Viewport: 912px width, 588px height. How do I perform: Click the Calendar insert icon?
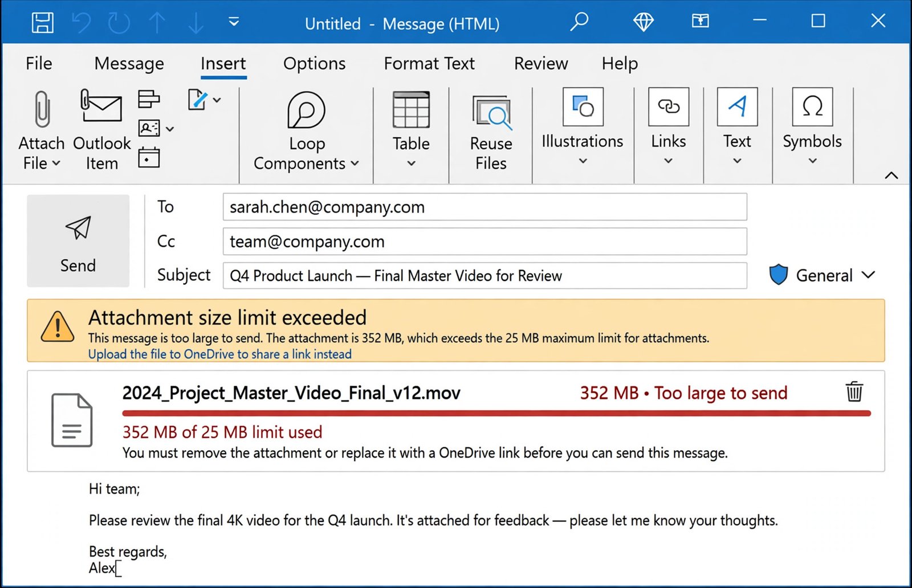(149, 157)
